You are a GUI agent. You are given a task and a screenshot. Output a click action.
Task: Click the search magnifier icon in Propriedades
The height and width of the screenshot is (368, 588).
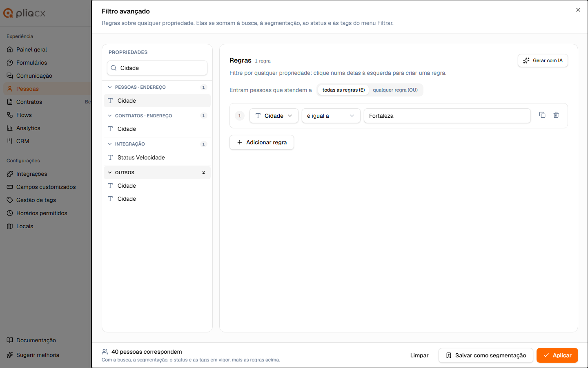[114, 68]
